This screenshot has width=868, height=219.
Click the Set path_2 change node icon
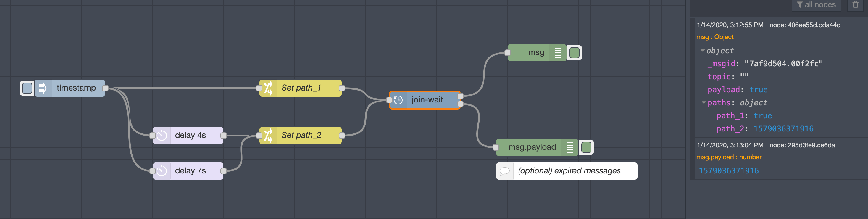pyautogui.click(x=268, y=136)
